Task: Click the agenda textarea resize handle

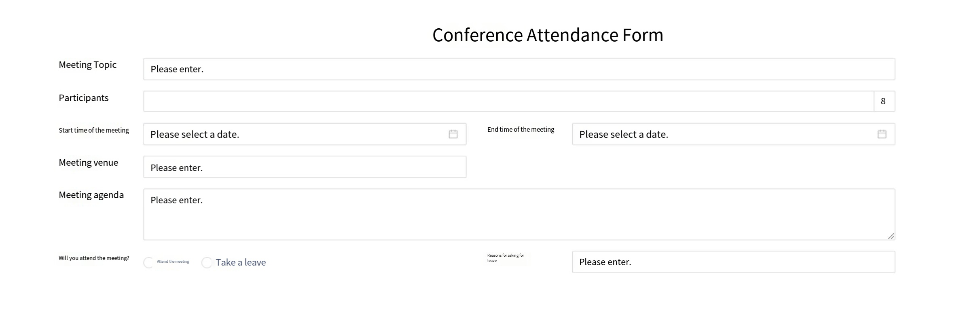Action: (x=891, y=236)
